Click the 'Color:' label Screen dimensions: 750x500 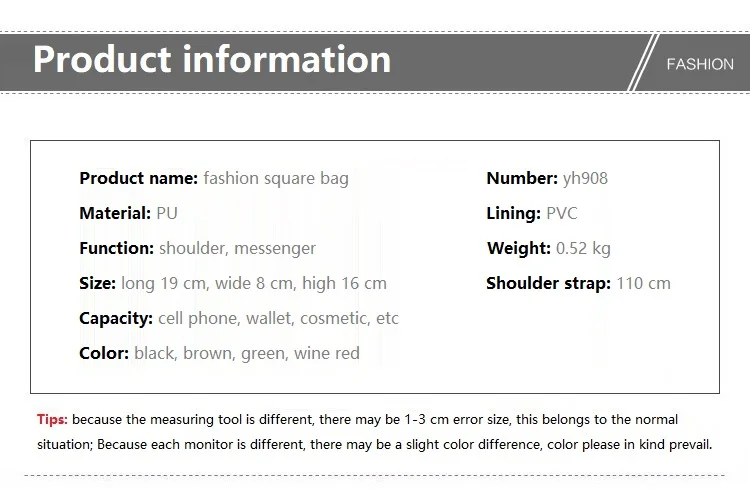pyautogui.click(x=104, y=353)
